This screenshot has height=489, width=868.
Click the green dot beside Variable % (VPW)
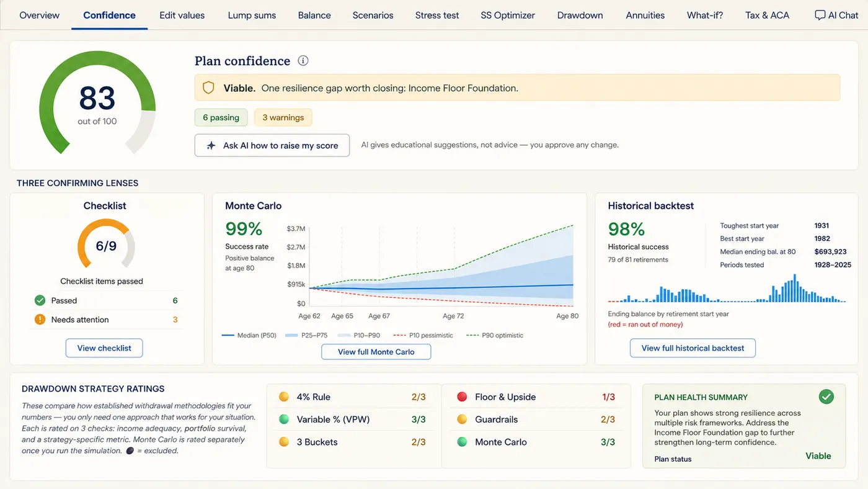284,419
